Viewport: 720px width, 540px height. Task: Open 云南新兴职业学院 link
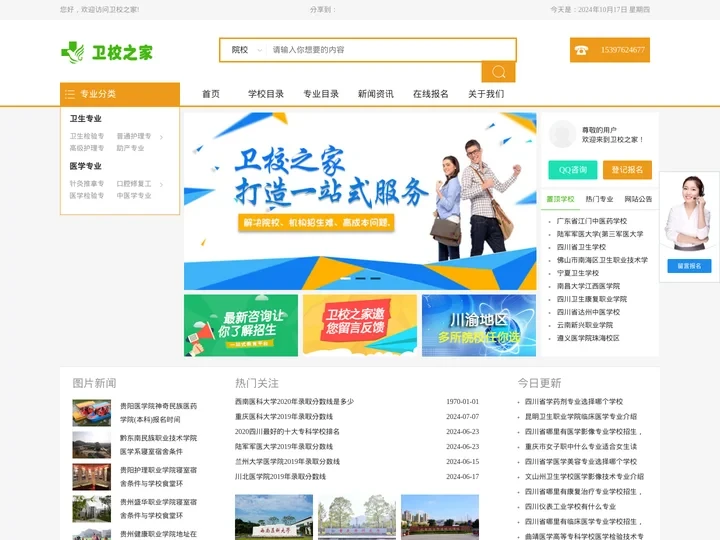(585, 325)
